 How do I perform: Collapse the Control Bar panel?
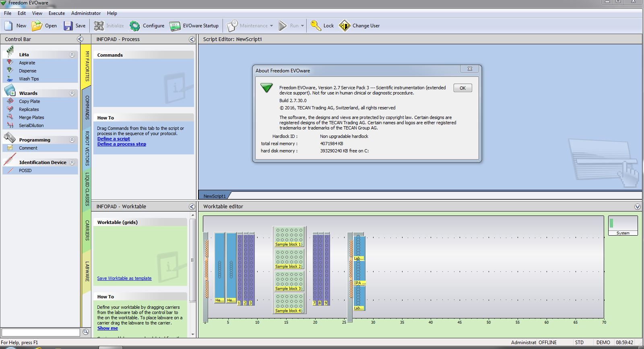pos(80,39)
